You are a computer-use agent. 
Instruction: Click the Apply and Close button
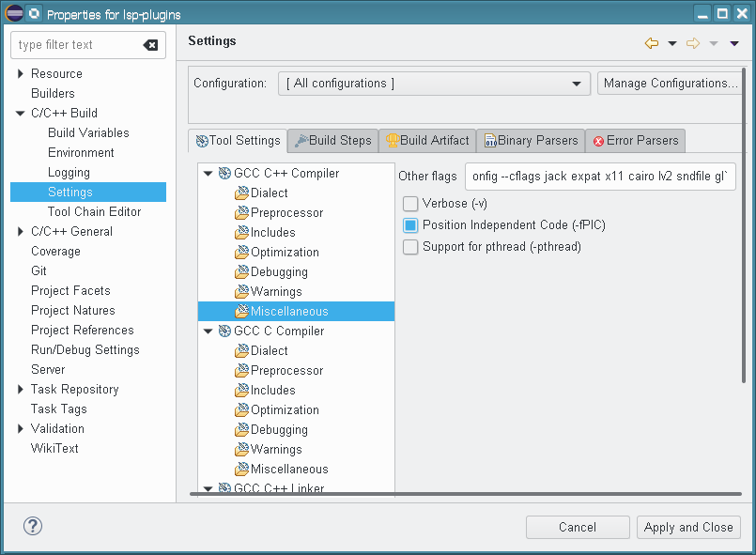pyautogui.click(x=688, y=528)
